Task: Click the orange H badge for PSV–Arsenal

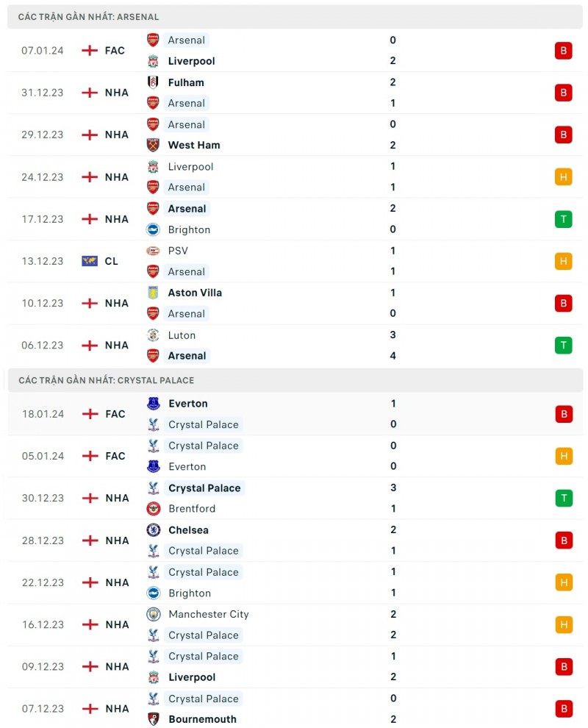Action: point(564,261)
